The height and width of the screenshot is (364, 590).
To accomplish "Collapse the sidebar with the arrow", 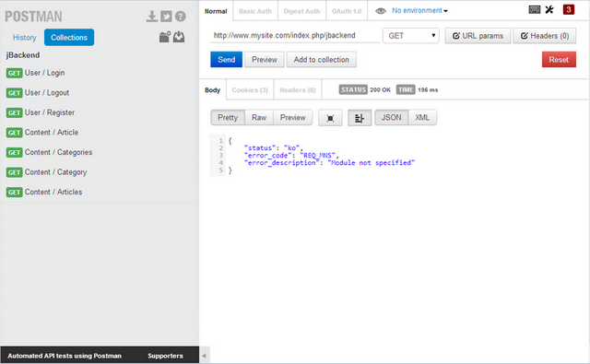I will coord(204,356).
